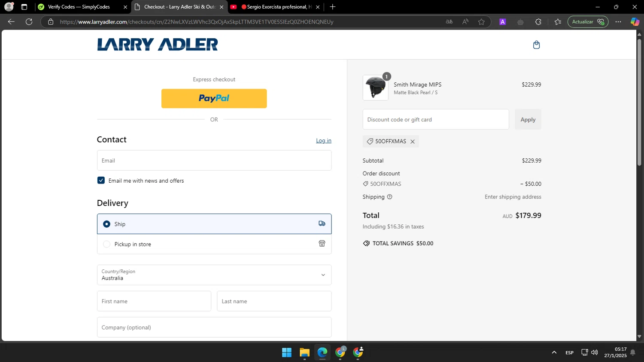Close the Sergio Exorcista tab
This screenshot has height=362, width=644.
tap(318, 7)
